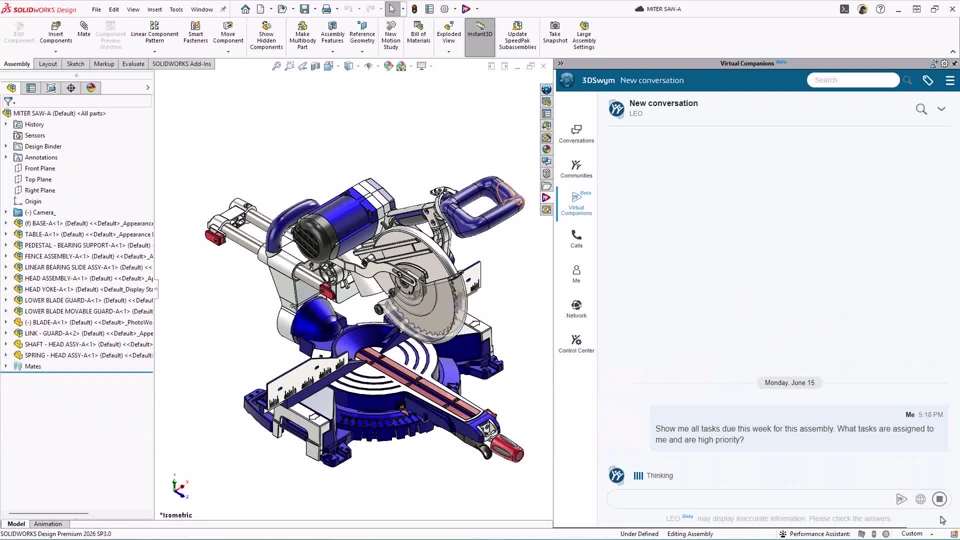Open Large Assembly Settings
The image size is (960, 540).
584,36
